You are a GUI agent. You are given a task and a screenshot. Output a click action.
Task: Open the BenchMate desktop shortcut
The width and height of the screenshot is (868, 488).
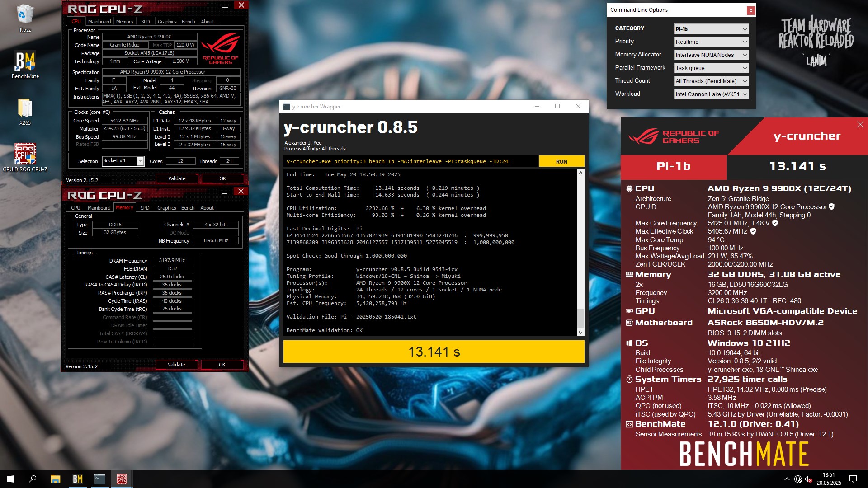click(25, 65)
